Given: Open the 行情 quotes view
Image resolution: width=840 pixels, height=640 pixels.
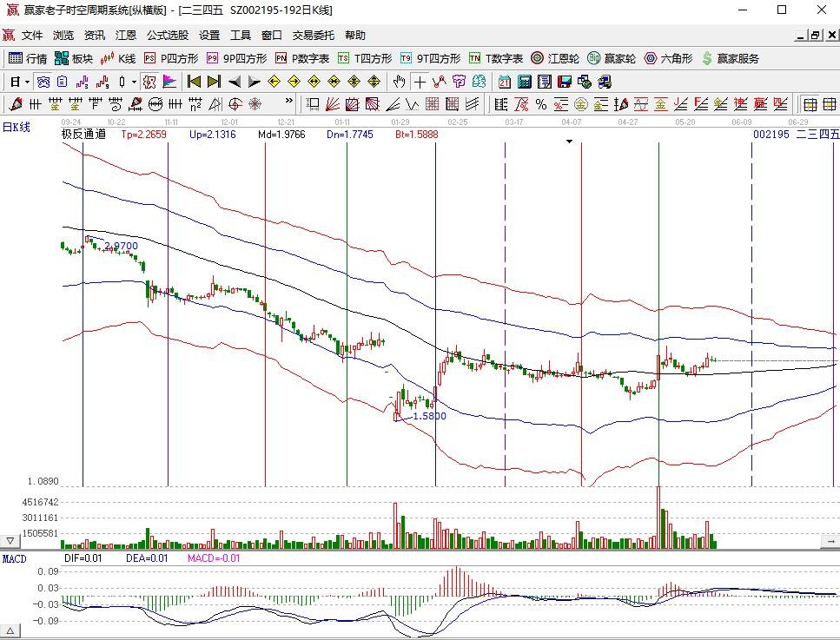Looking at the screenshot, I should click(x=28, y=58).
